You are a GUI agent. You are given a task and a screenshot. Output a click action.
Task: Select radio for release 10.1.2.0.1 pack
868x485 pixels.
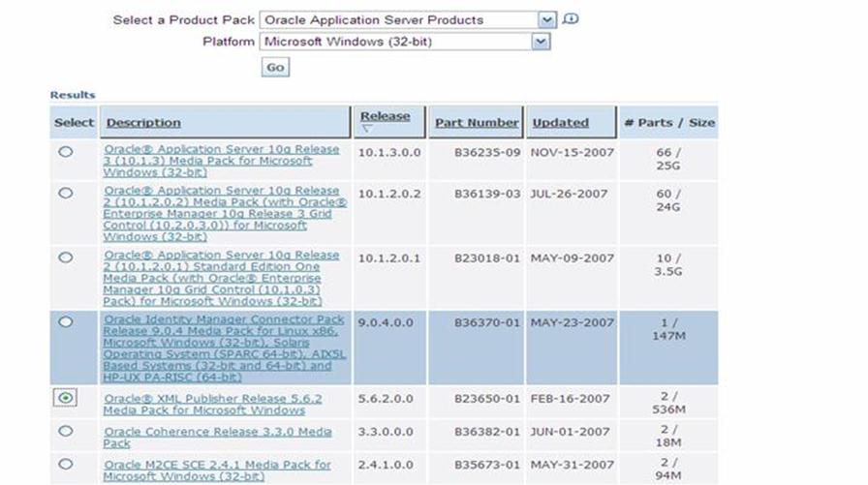65,258
